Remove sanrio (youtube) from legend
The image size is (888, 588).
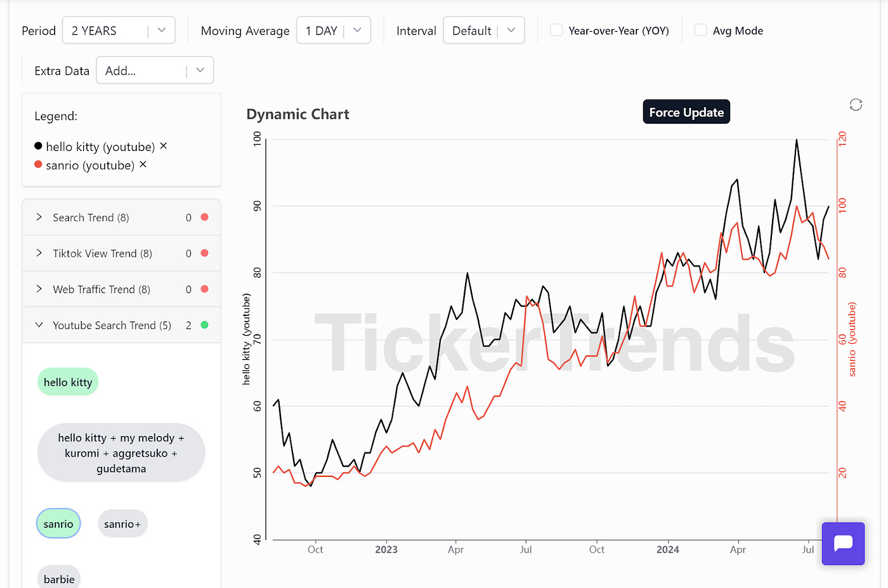[x=143, y=164]
